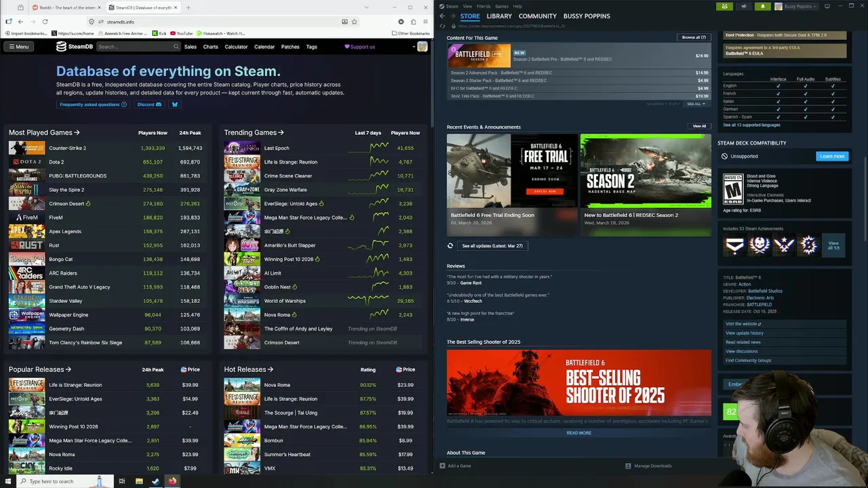Click View all 53 achievements

coord(833,245)
